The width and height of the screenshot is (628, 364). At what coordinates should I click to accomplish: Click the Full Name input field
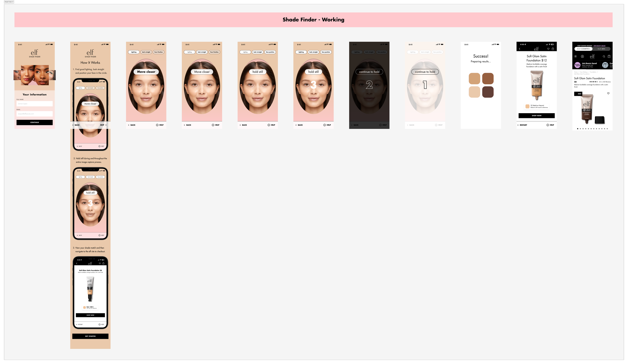pyautogui.click(x=35, y=104)
